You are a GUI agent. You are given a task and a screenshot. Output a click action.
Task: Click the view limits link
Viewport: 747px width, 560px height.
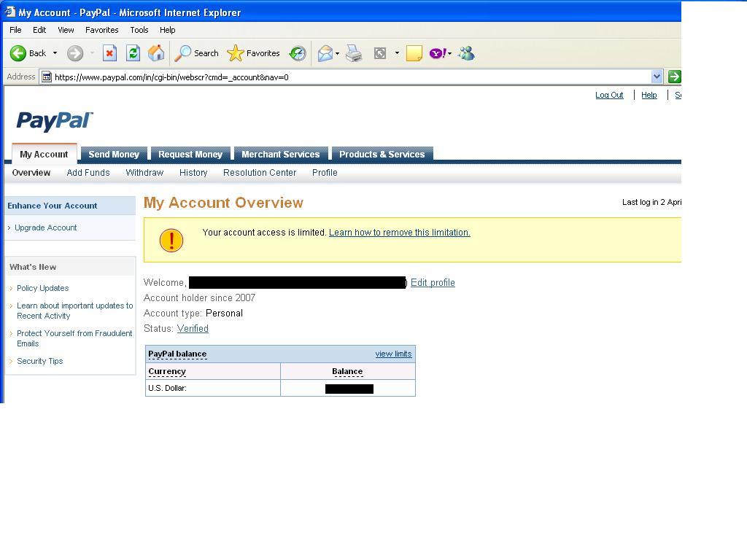point(393,354)
